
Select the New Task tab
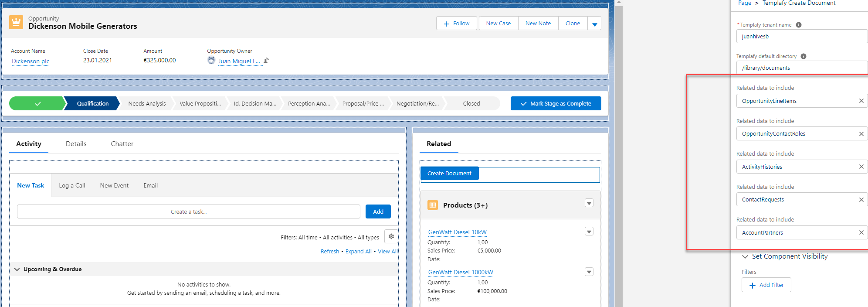[x=31, y=185]
